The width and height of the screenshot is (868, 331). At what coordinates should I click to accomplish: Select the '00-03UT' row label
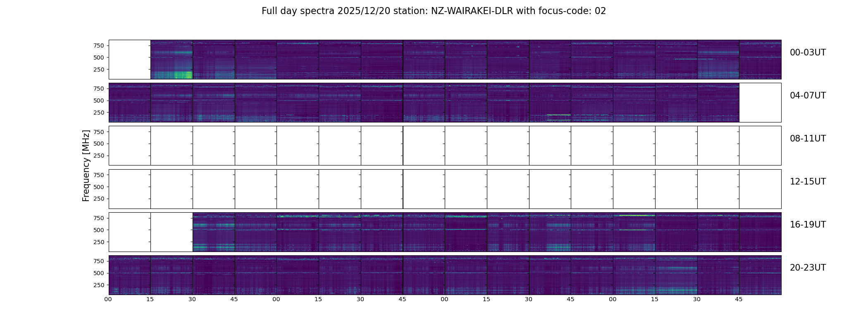[x=808, y=53]
